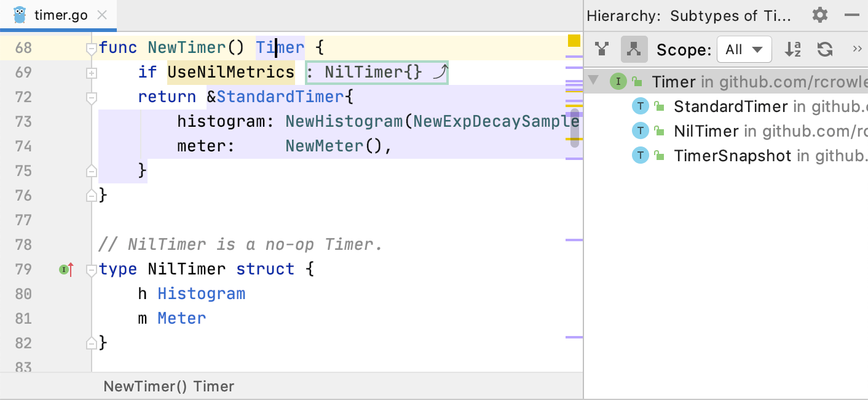Click the chevron to show more Hierarchy actions
The width and height of the screenshot is (868, 400).
pyautogui.click(x=858, y=49)
